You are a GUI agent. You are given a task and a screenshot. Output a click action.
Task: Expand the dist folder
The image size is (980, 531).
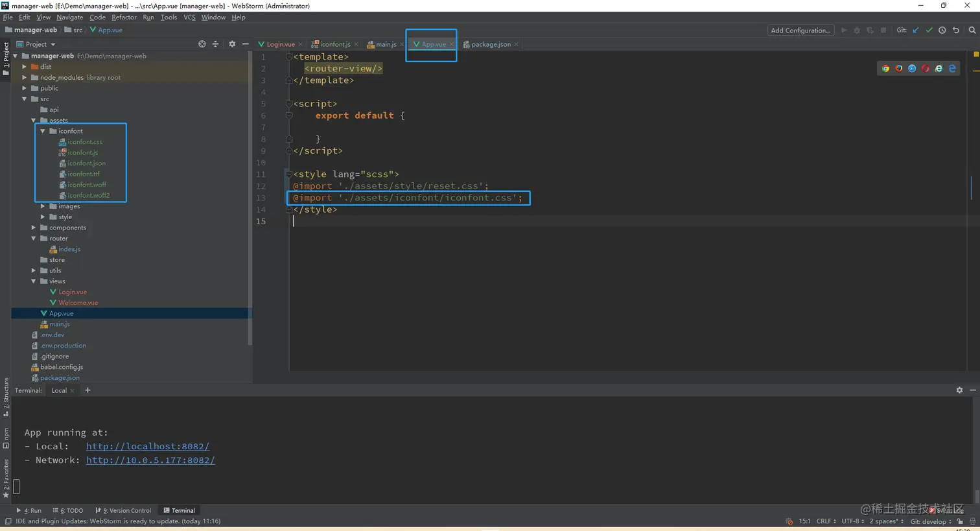(25, 66)
